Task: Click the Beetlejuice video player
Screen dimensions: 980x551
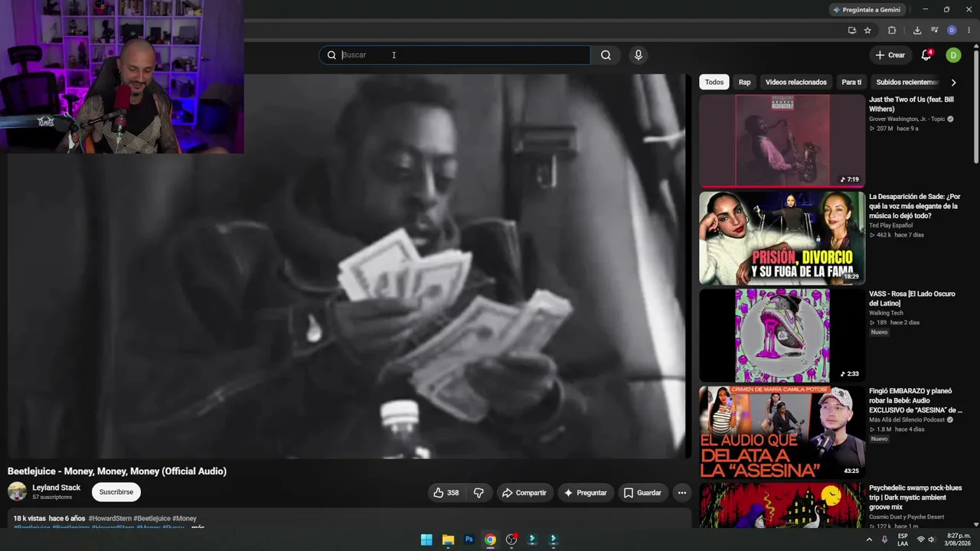Action: (x=346, y=266)
